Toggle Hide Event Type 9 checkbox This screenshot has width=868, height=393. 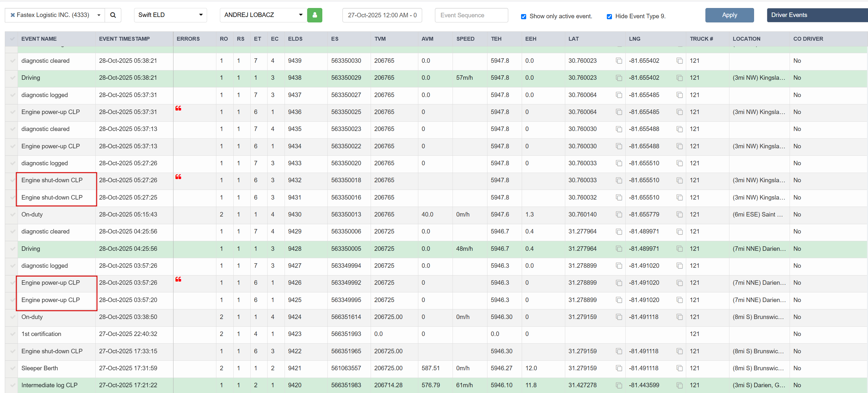tap(609, 17)
